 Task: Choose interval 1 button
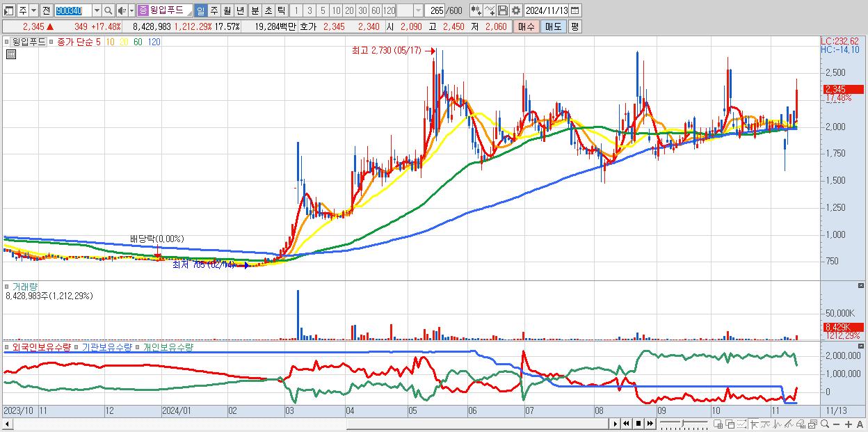(x=296, y=10)
